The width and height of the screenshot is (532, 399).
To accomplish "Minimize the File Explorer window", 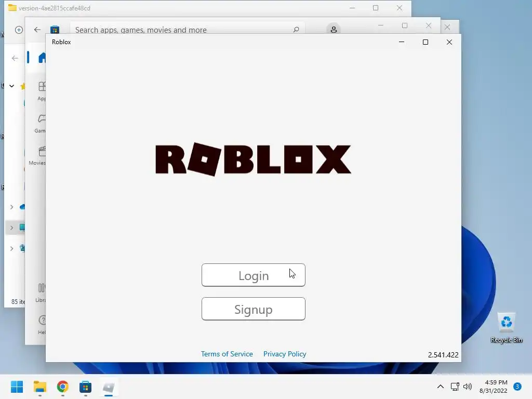I will pos(352,8).
